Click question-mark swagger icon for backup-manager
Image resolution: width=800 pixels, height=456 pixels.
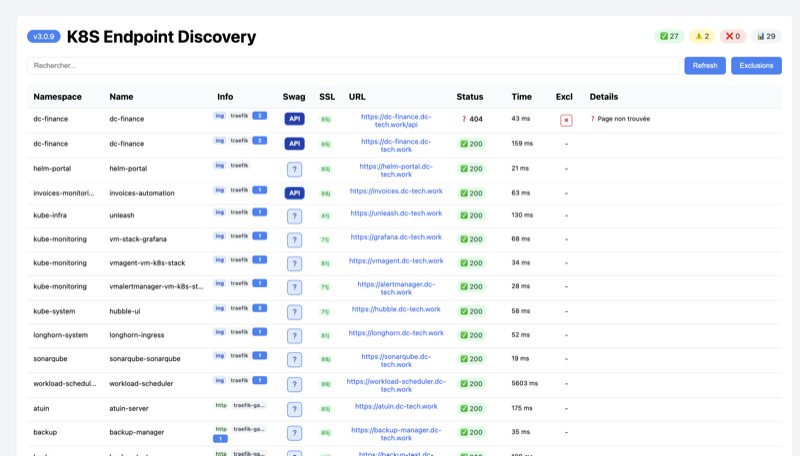[294, 433]
